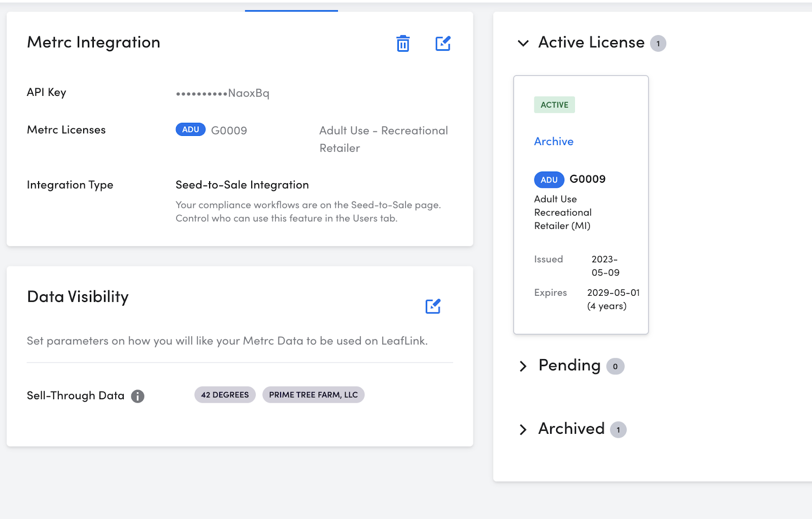The image size is (812, 519).
Task: Click the Metrc Integration heading
Action: pos(93,42)
